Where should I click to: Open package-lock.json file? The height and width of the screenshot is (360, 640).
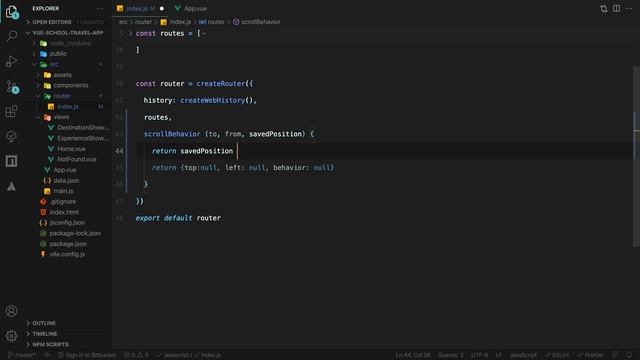75,233
